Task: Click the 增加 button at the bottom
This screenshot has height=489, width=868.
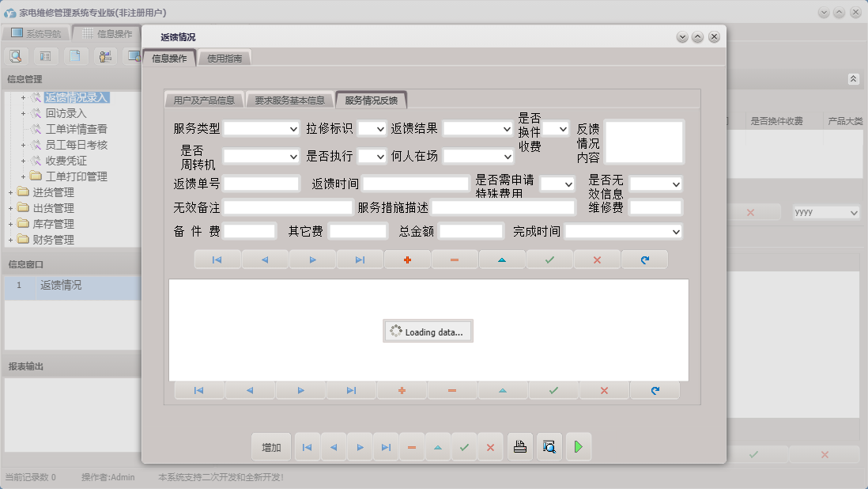Action: [x=271, y=447]
